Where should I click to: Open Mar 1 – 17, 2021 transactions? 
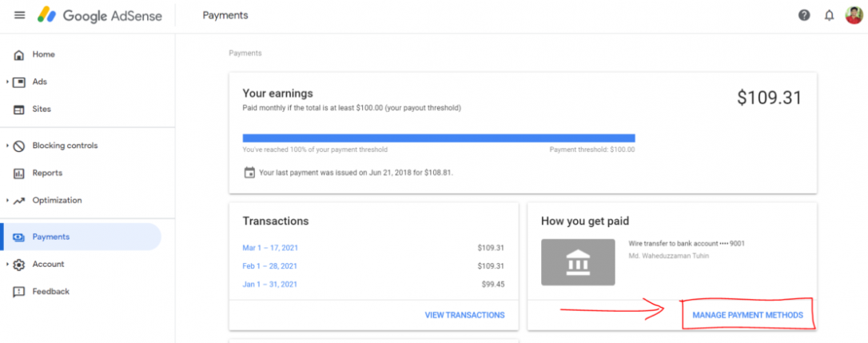tap(270, 248)
